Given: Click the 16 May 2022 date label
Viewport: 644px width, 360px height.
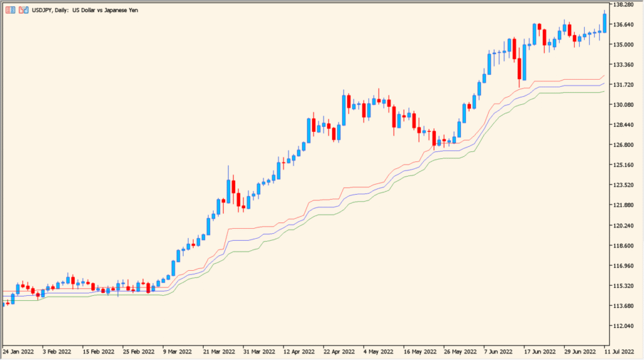Looking at the screenshot, I should [419, 352].
